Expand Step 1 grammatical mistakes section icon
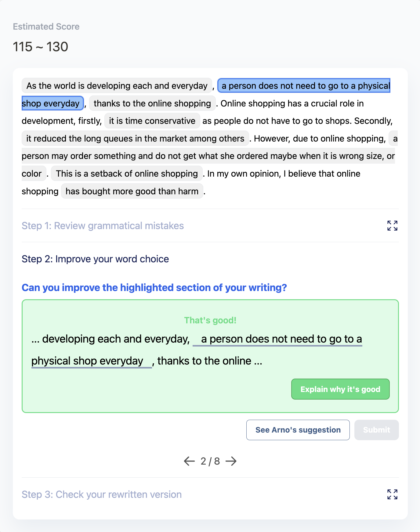This screenshot has width=420, height=532. coord(392,226)
